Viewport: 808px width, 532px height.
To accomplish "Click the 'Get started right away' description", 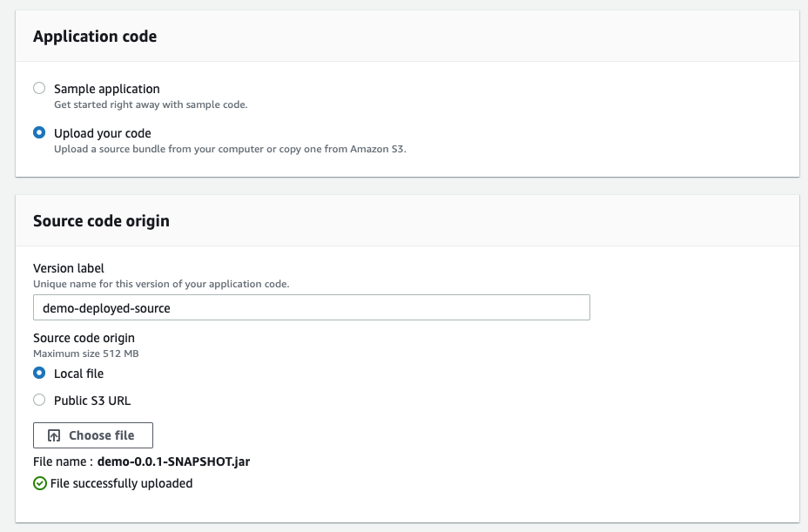I will click(x=151, y=104).
